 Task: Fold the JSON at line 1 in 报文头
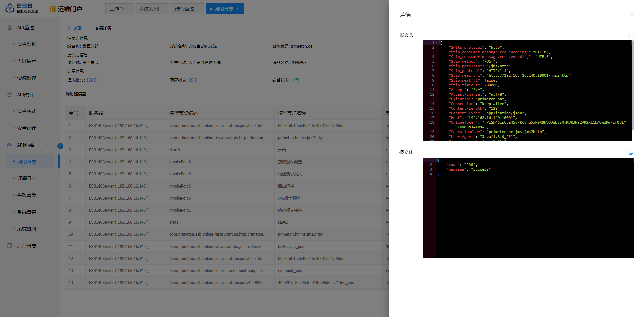coord(437,43)
